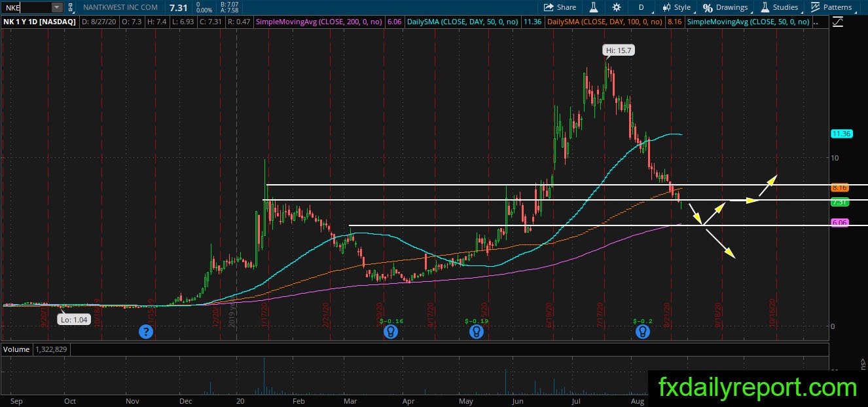The height and width of the screenshot is (407, 868).
Task: Click the green 7.31 last price bubble
Action: coord(840,202)
